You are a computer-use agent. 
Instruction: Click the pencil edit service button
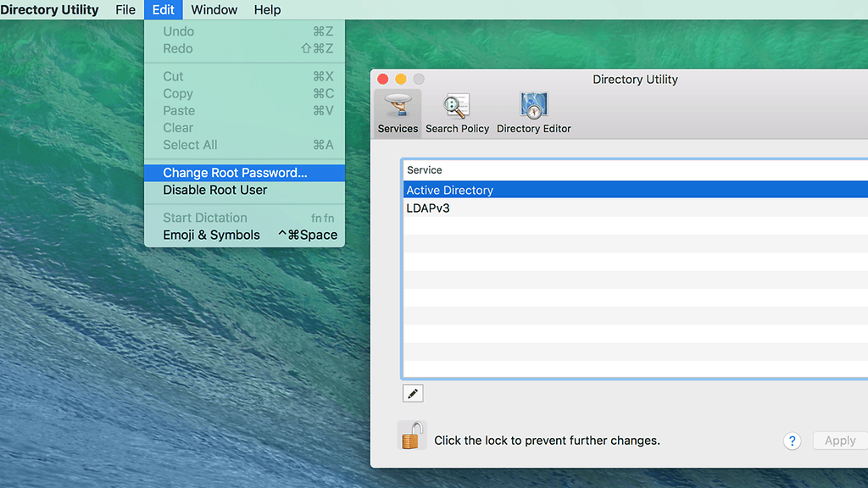(x=413, y=393)
